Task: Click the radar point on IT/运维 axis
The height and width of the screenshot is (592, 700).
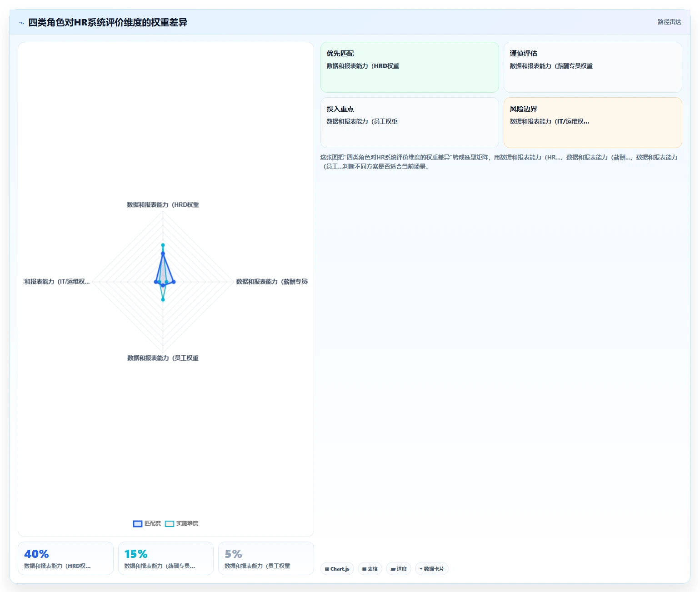Action: [156, 282]
